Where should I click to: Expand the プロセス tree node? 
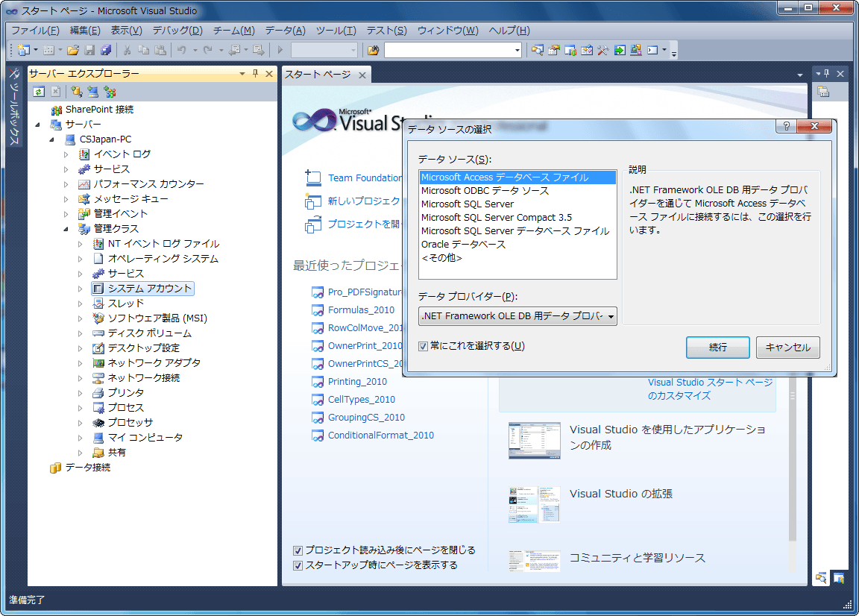81,408
